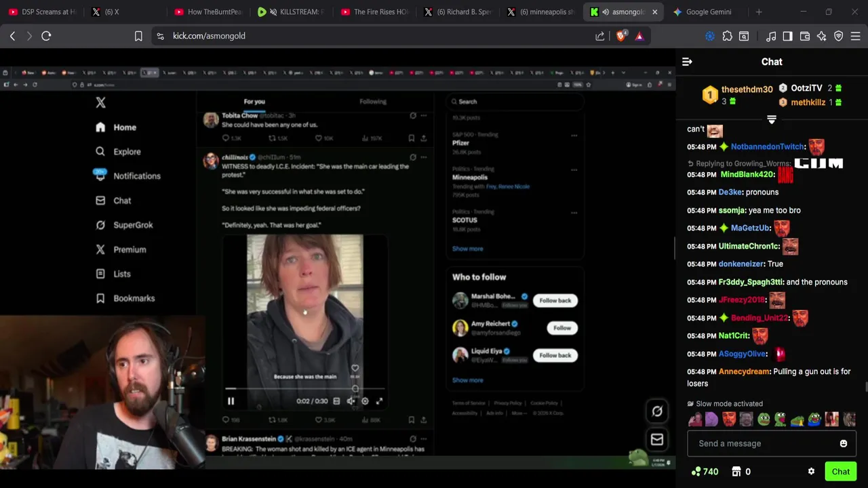Switch to the For you tab
Image resolution: width=868 pixels, height=488 pixels.
click(254, 102)
